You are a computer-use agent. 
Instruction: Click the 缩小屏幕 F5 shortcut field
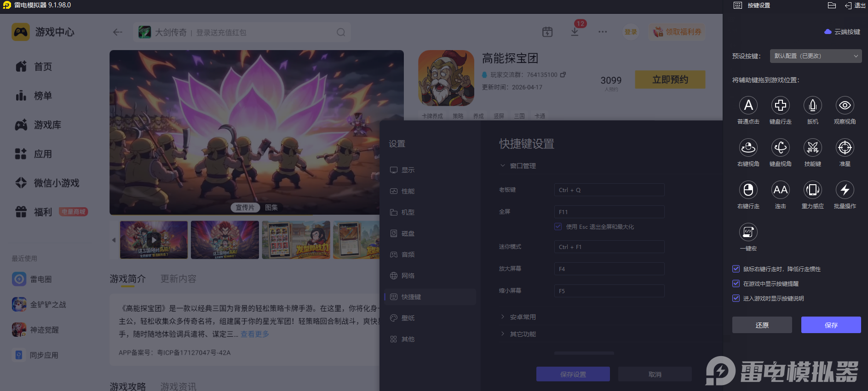(609, 291)
